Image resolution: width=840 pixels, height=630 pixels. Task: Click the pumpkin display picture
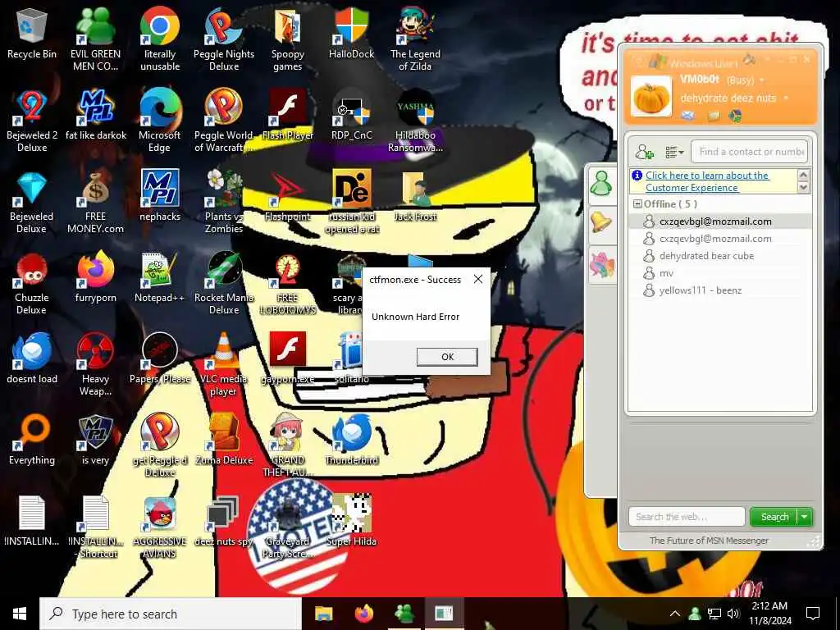click(651, 97)
